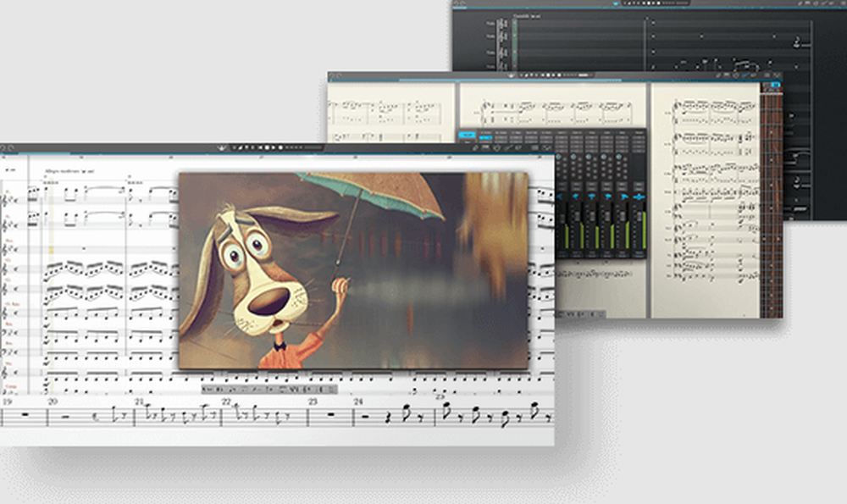Click the redo arrow in the front window
847x504 pixels.
(11, 147)
